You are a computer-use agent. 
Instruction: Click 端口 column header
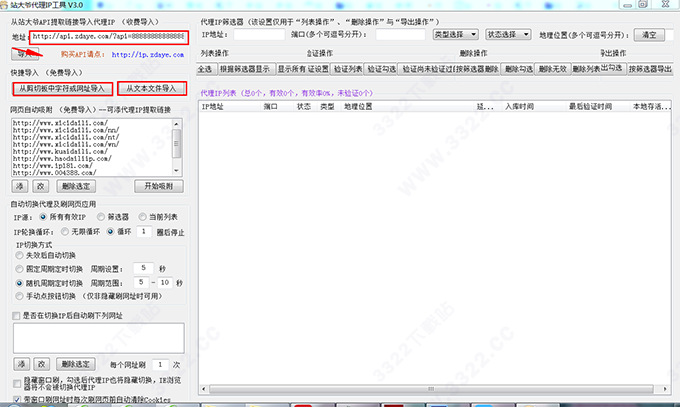[x=271, y=106]
